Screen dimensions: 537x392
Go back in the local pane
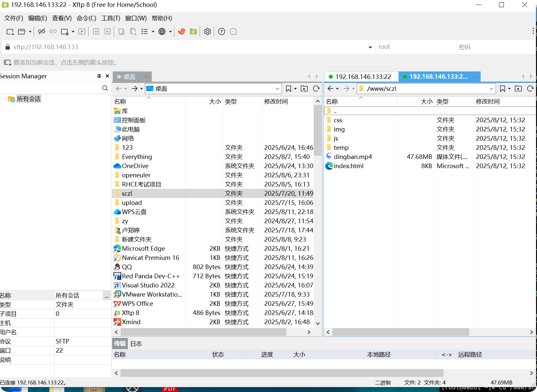tap(119, 88)
